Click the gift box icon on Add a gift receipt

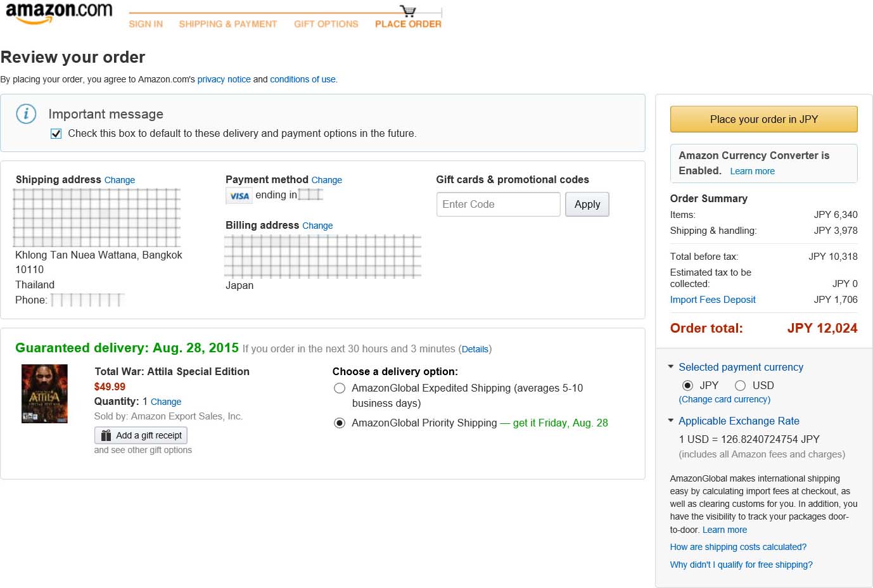click(106, 435)
